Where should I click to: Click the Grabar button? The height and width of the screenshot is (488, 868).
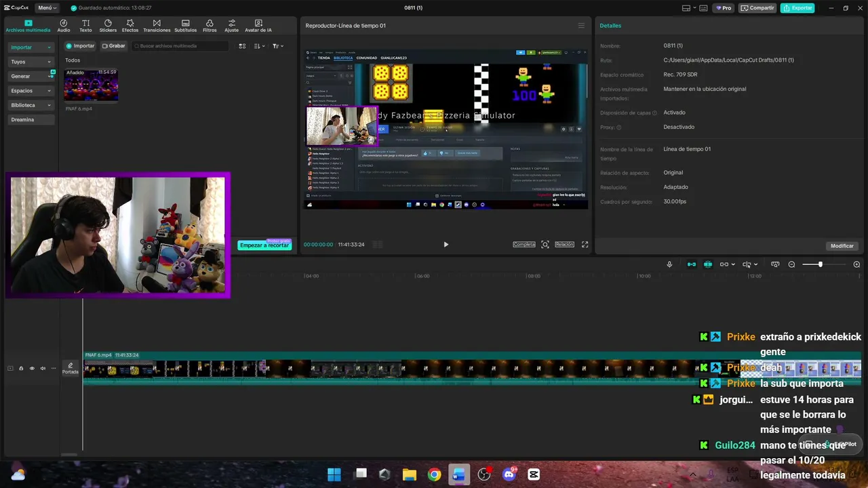pos(114,46)
